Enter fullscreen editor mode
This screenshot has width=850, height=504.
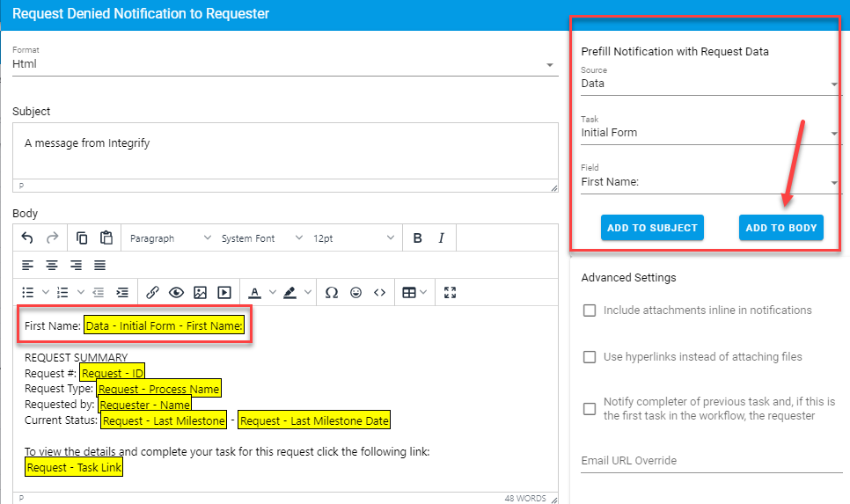pos(451,293)
